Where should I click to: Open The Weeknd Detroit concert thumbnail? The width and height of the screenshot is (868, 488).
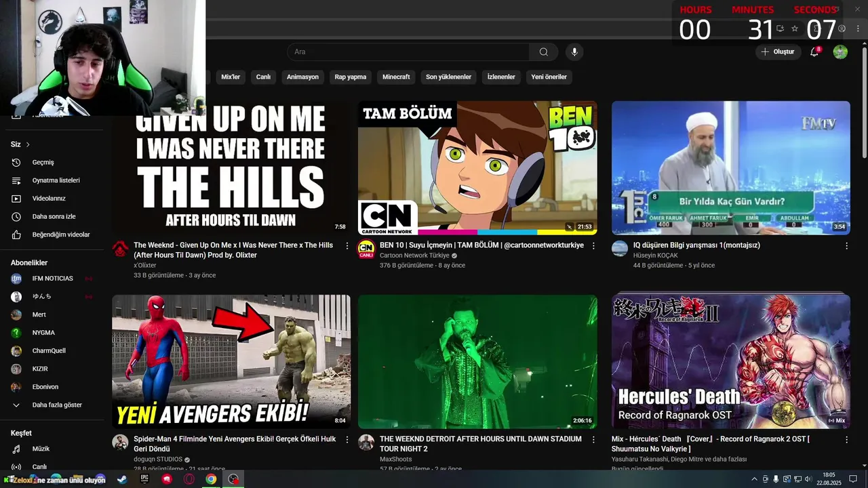(477, 361)
